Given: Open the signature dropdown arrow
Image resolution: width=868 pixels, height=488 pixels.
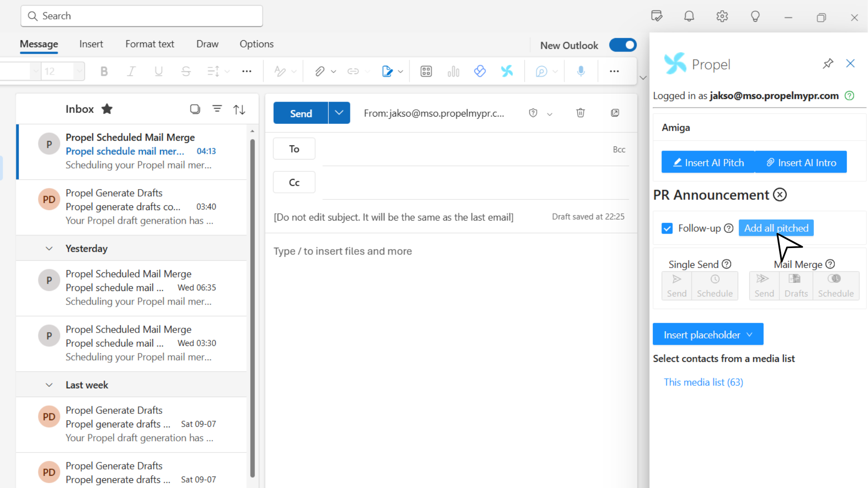Looking at the screenshot, I should coord(401,71).
